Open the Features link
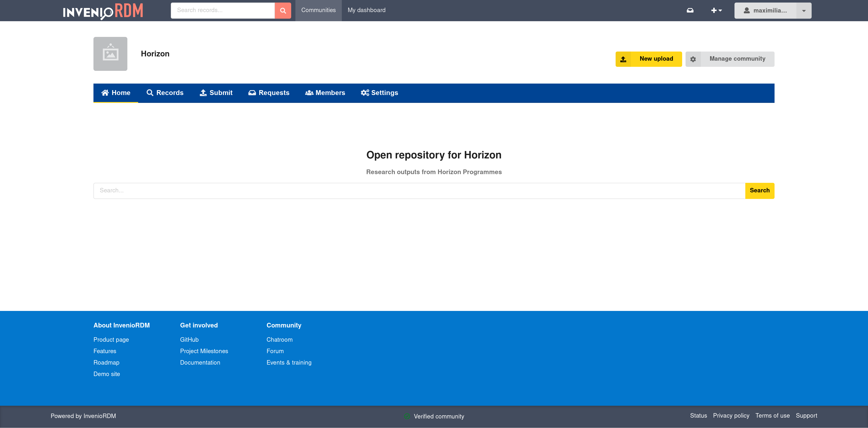 coord(105,351)
